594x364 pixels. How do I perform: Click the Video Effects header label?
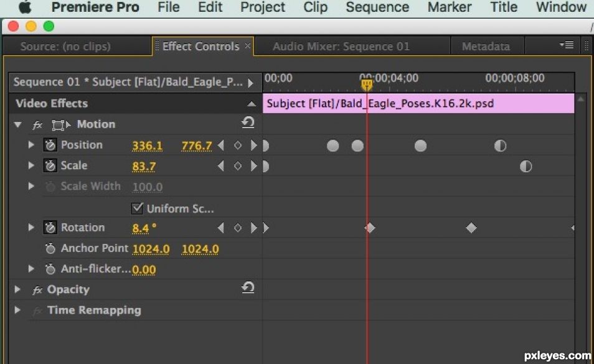coord(52,103)
